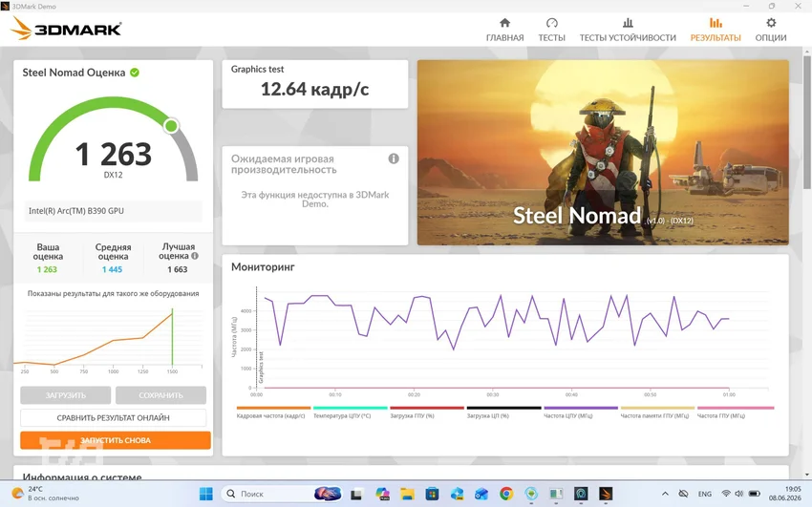The image size is (812, 507).
Task: Go to the Тесты tab
Action: click(551, 30)
